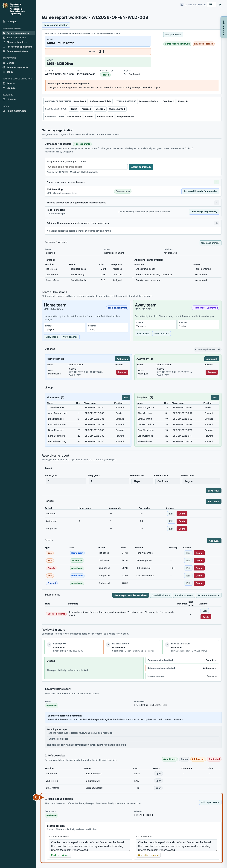The image size is (227, 868).
Task: Click the Edit report status button
Action: pos(210,802)
